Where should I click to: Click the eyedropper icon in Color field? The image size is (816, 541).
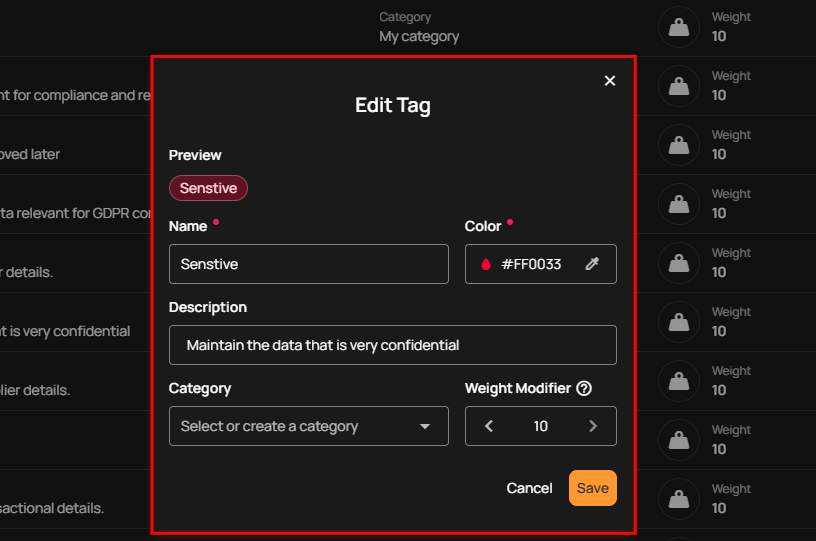point(592,264)
